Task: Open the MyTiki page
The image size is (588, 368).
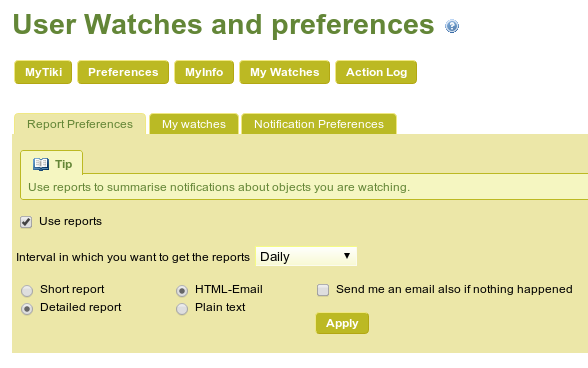Action: click(x=43, y=72)
